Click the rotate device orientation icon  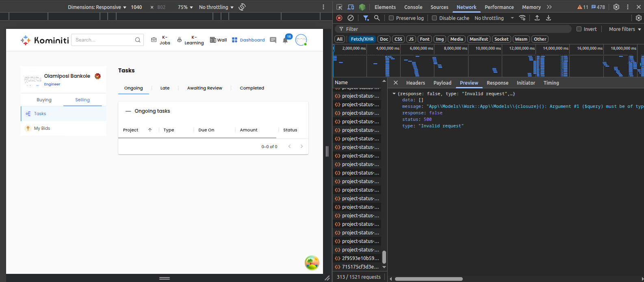242,7
